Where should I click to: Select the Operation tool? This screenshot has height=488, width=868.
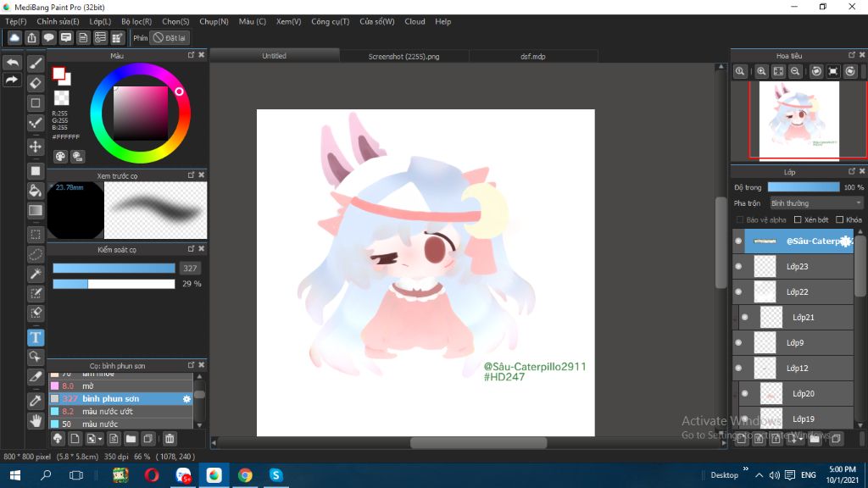coord(36,357)
